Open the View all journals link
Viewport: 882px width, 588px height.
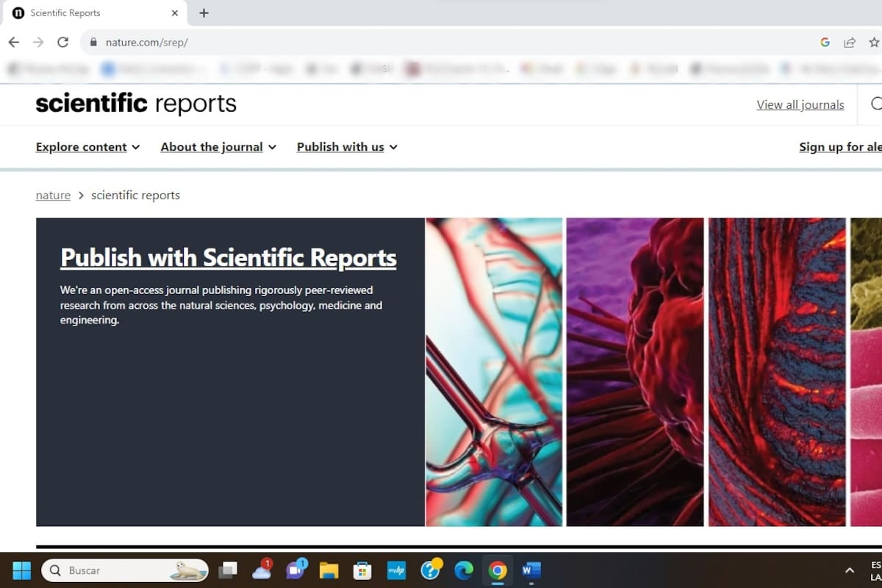click(800, 104)
